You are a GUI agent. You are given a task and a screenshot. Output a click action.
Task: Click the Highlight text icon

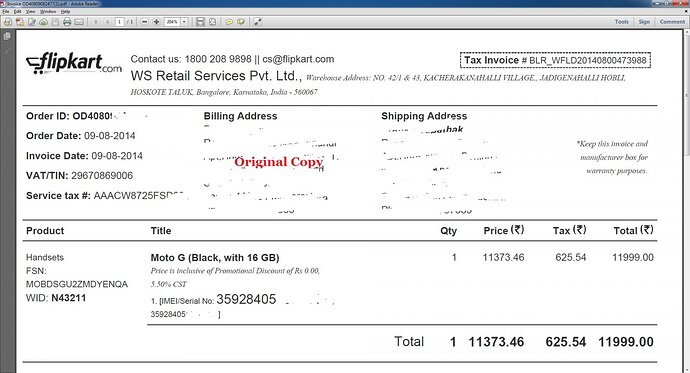(x=241, y=22)
